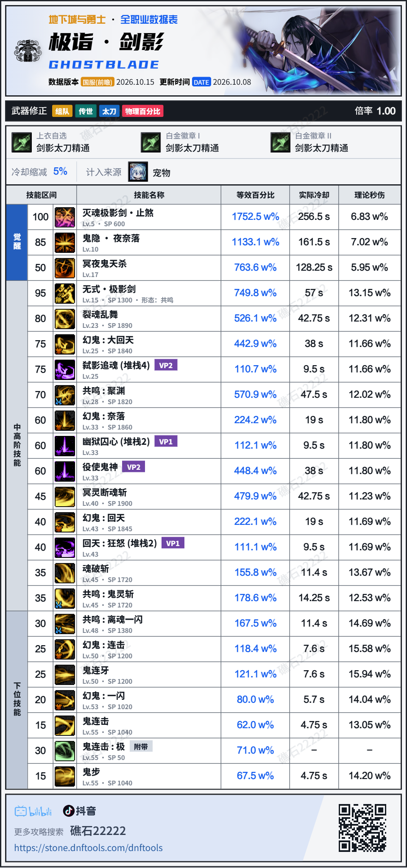Click the pet (宠物) portrait icon
The width and height of the screenshot is (407, 868).
pos(138,172)
